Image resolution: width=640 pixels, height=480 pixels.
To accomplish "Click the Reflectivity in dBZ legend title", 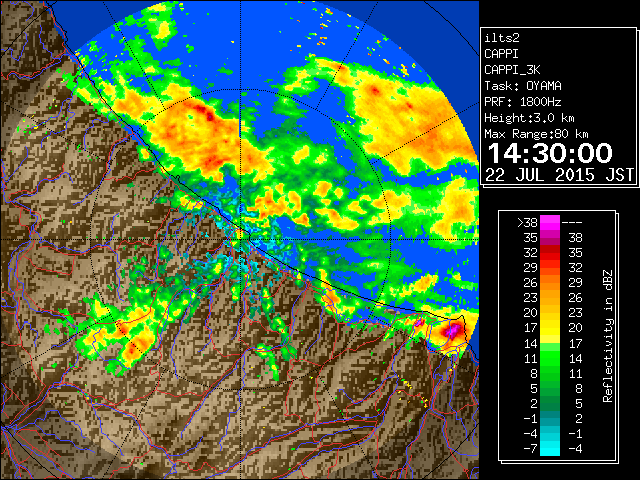I will point(608,336).
